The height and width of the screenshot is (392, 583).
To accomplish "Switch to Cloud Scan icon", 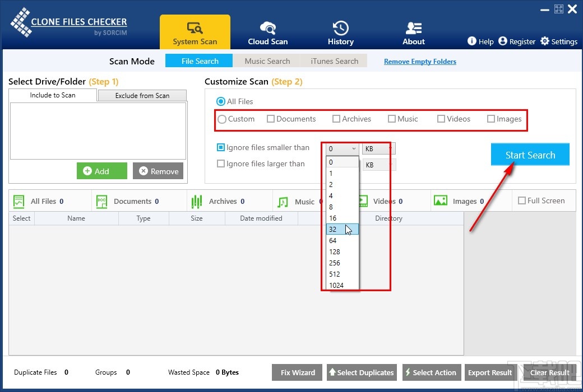I will [x=267, y=27].
